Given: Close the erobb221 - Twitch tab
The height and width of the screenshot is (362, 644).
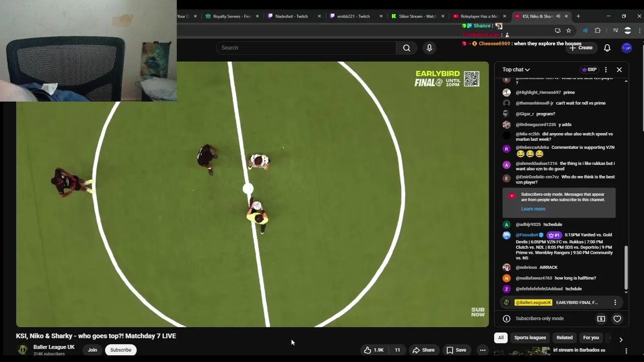Looking at the screenshot, I should point(381,16).
